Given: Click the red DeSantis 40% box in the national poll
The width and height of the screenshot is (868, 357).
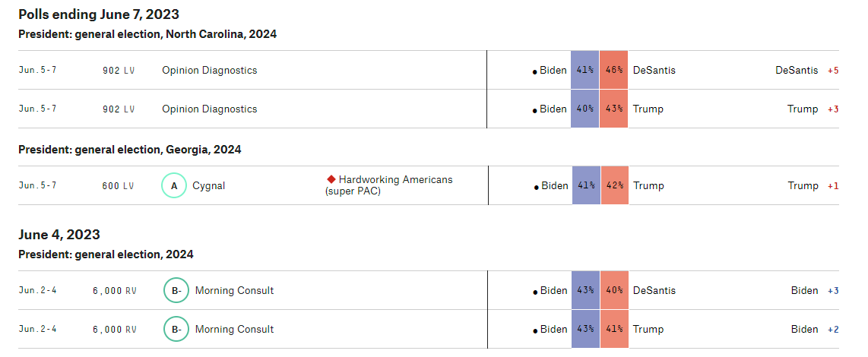Looking at the screenshot, I should [x=614, y=290].
